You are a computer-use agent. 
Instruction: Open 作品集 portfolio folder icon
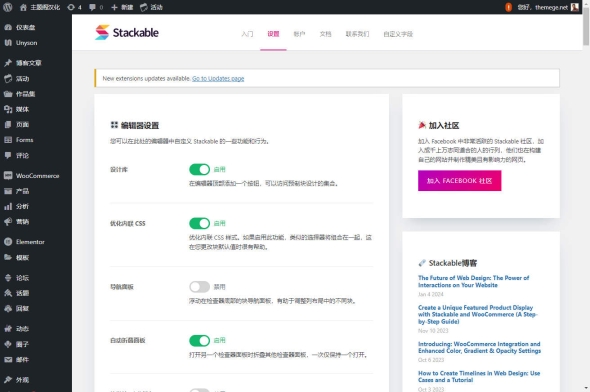pyautogui.click(x=8, y=94)
